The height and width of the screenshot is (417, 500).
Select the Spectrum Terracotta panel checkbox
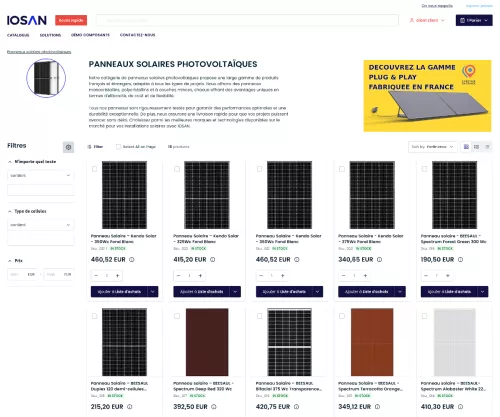coord(342,316)
